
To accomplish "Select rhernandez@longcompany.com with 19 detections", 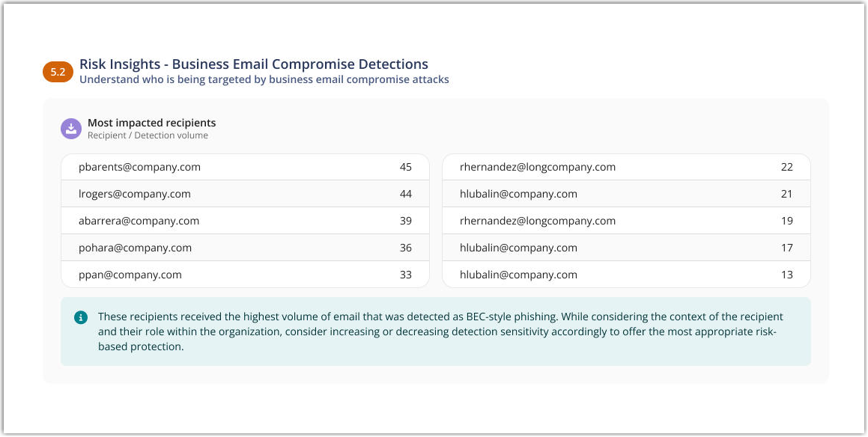I will click(x=538, y=221).
